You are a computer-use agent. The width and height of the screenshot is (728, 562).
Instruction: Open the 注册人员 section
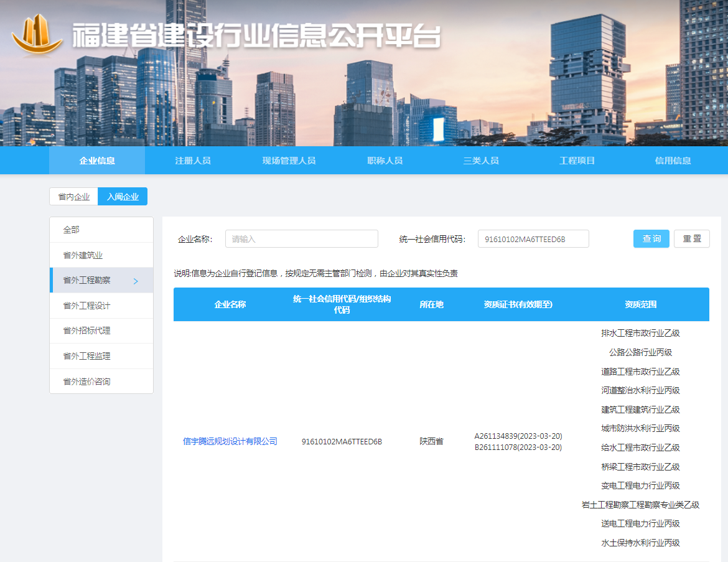point(193,160)
